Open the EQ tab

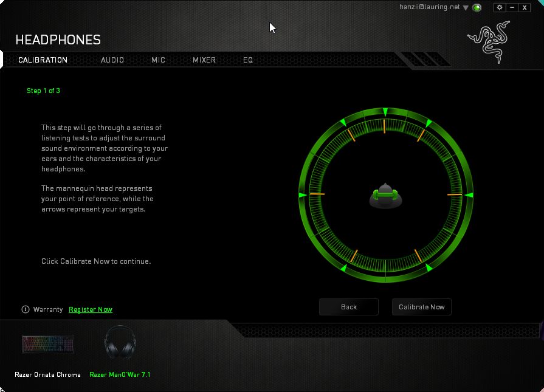point(248,60)
